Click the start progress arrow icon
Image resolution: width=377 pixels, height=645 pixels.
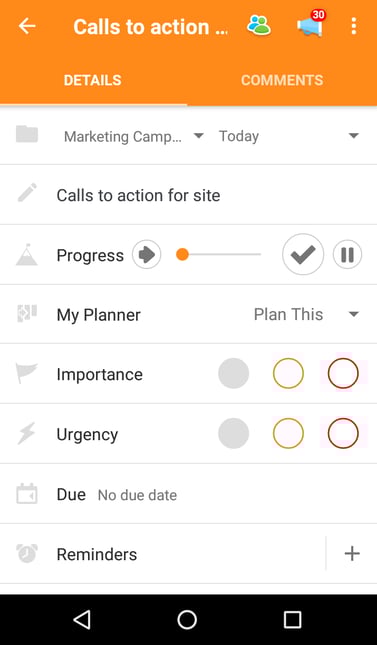click(147, 255)
